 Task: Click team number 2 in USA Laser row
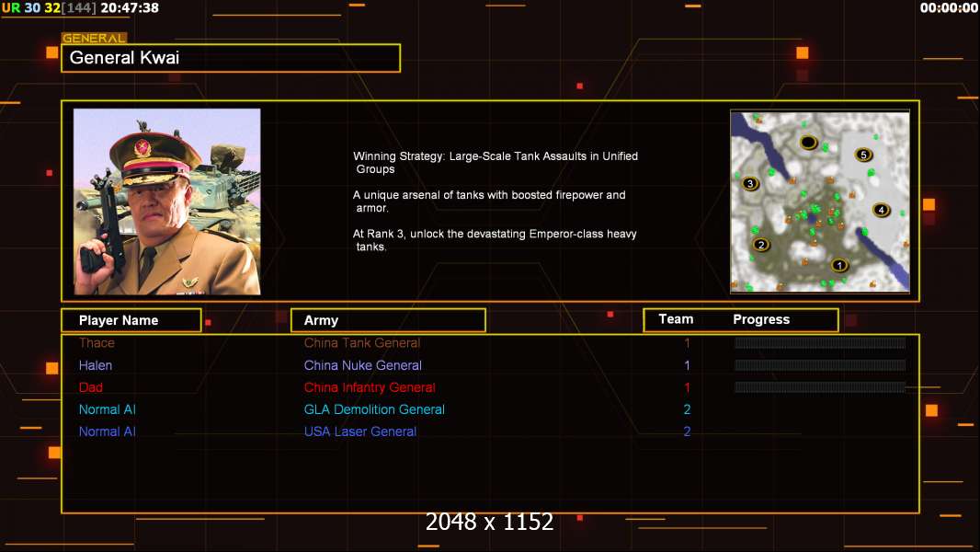(x=687, y=431)
